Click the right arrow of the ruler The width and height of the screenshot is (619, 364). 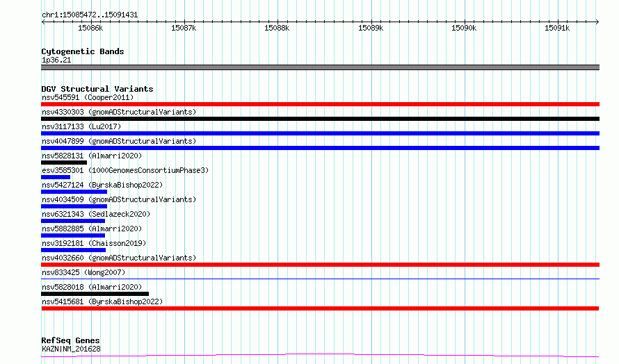[x=597, y=22]
